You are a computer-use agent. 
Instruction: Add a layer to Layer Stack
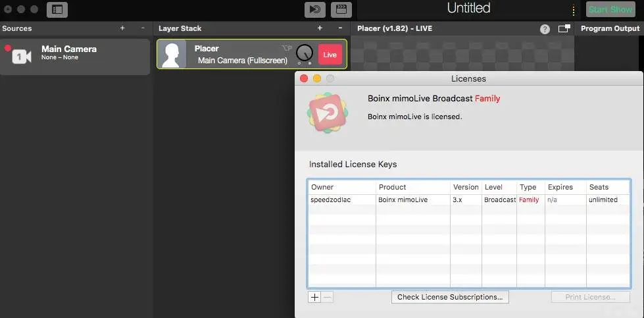tap(320, 28)
